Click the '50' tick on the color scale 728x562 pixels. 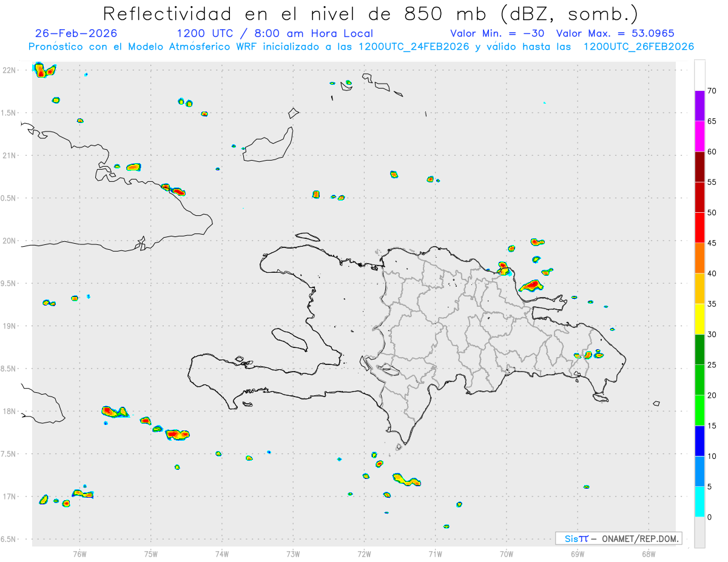pos(712,213)
